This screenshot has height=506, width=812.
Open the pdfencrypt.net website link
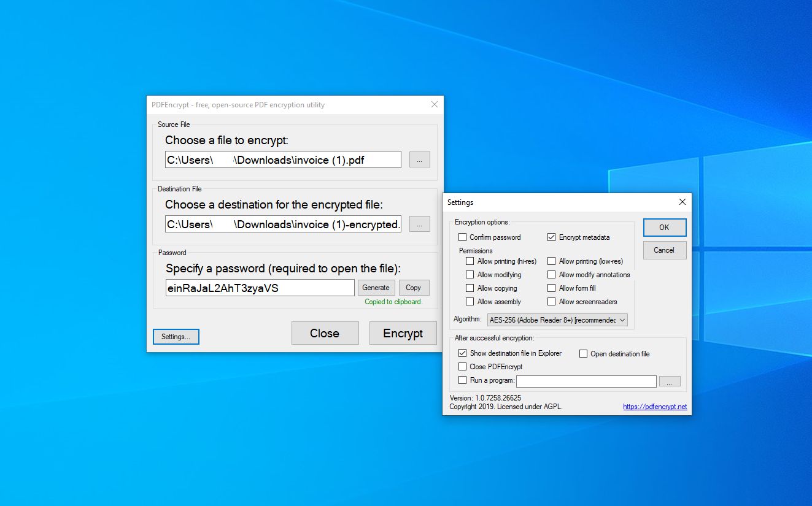tap(655, 407)
